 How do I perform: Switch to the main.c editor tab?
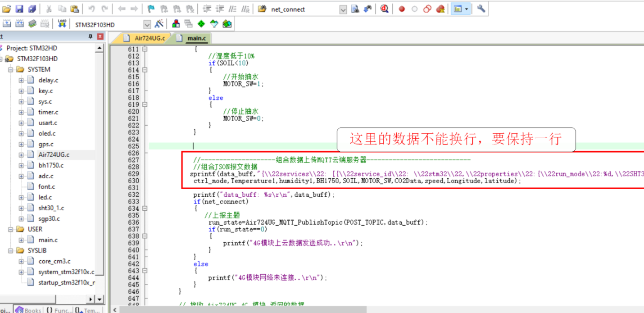click(192, 38)
